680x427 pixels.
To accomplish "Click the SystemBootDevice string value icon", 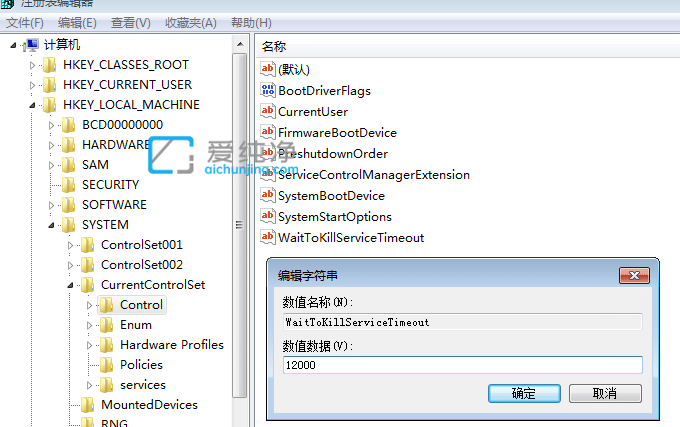I will point(268,196).
